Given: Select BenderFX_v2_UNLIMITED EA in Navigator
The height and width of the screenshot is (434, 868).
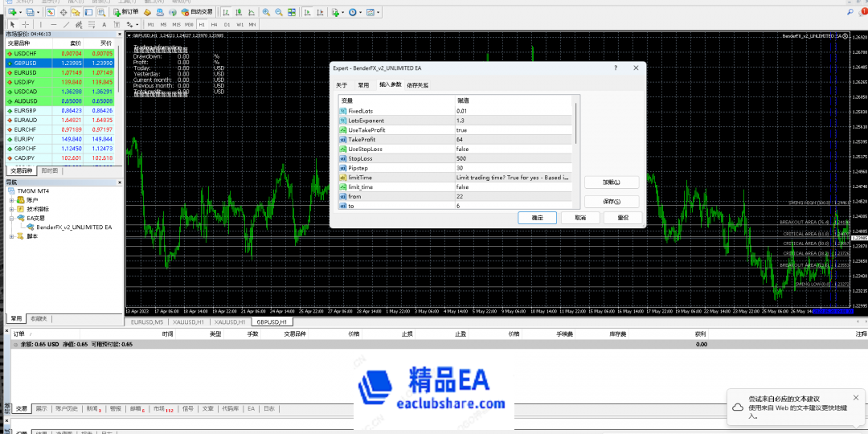Looking at the screenshot, I should pyautogui.click(x=73, y=227).
